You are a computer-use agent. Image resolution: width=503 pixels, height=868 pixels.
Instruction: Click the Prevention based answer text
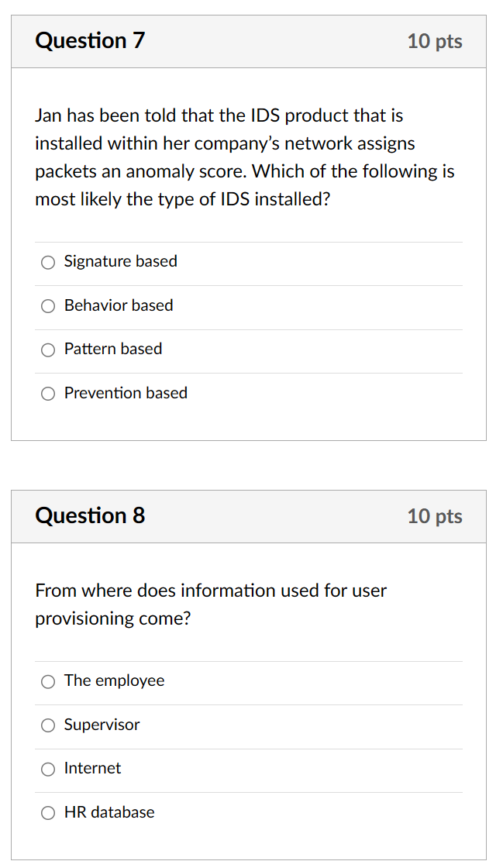point(125,393)
